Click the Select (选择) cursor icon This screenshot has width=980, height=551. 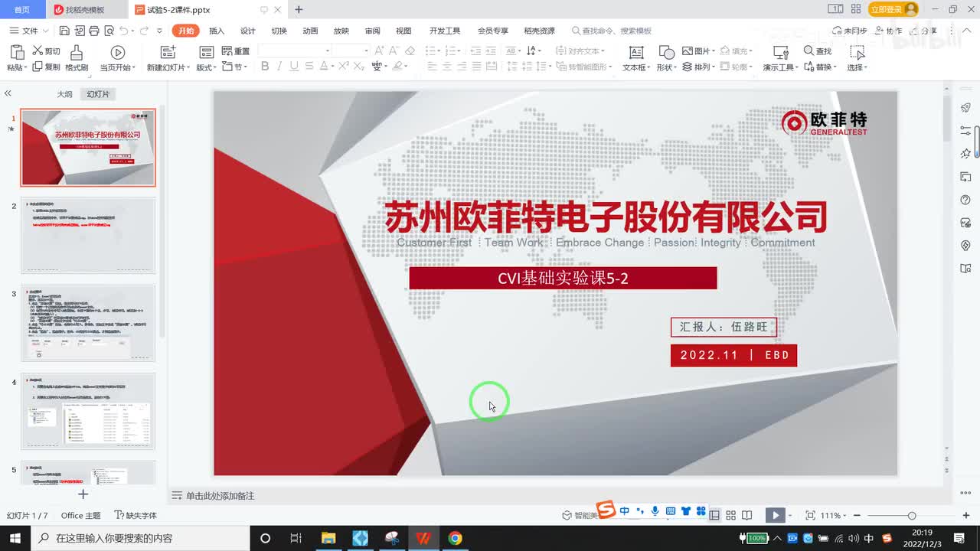(857, 52)
